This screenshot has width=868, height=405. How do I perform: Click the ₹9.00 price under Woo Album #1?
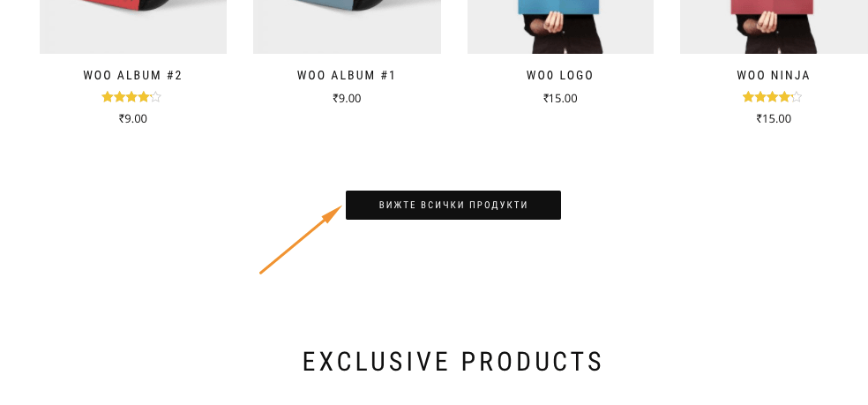tap(347, 99)
